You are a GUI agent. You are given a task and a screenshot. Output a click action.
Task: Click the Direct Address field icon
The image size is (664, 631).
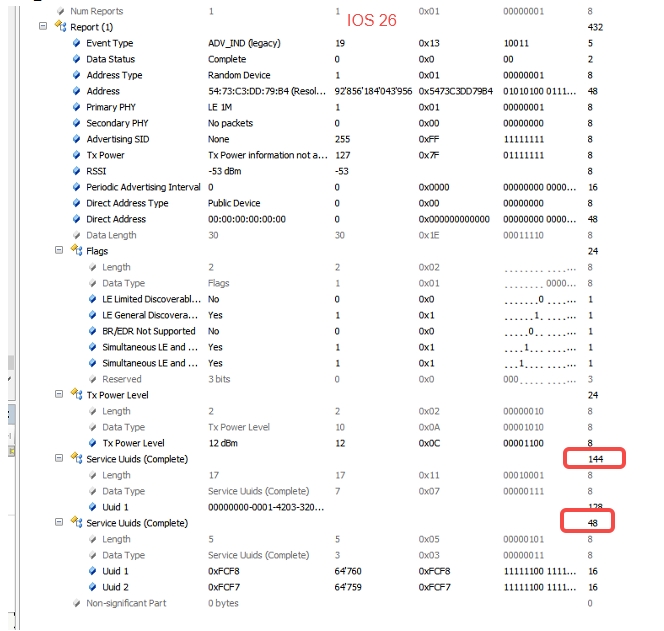[x=77, y=219]
